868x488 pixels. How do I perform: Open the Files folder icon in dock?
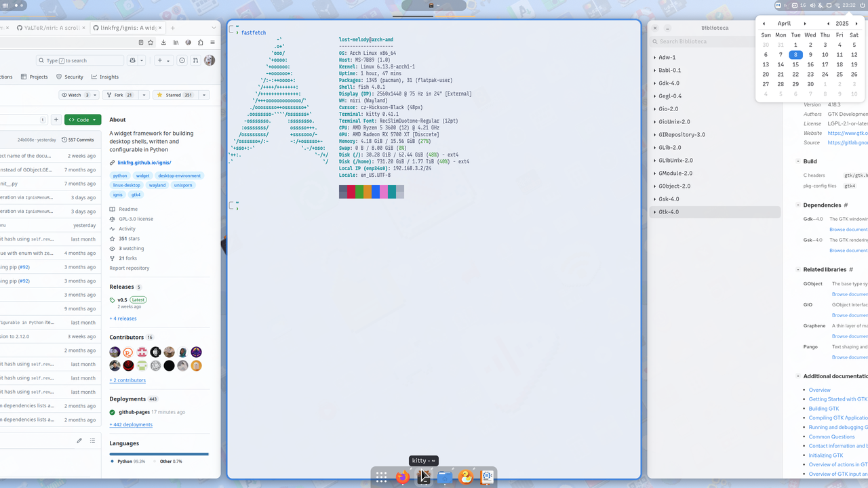coord(444,477)
